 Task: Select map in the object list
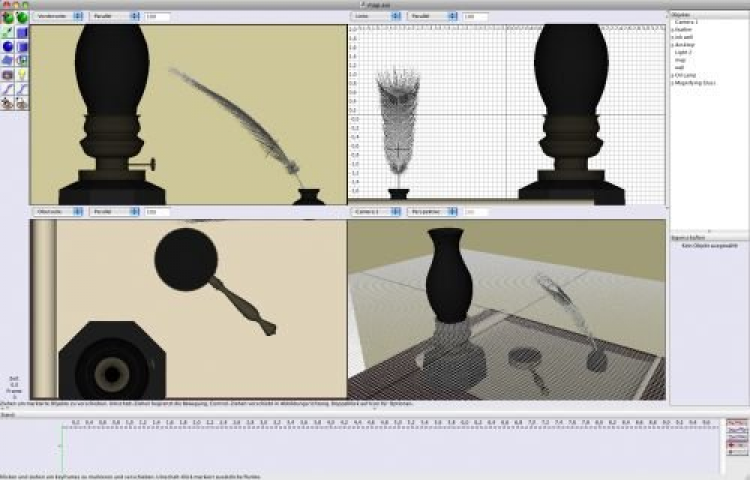680,60
